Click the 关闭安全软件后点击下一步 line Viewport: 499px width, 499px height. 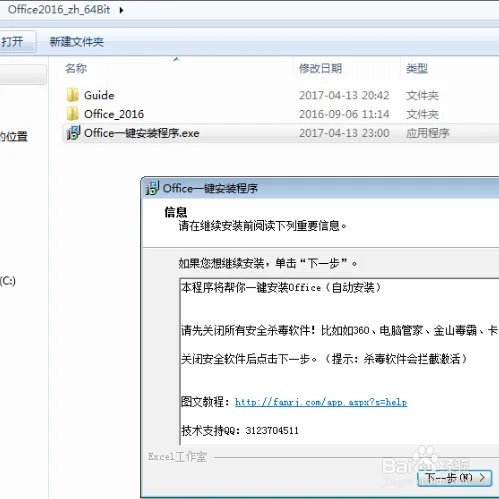click(325, 359)
